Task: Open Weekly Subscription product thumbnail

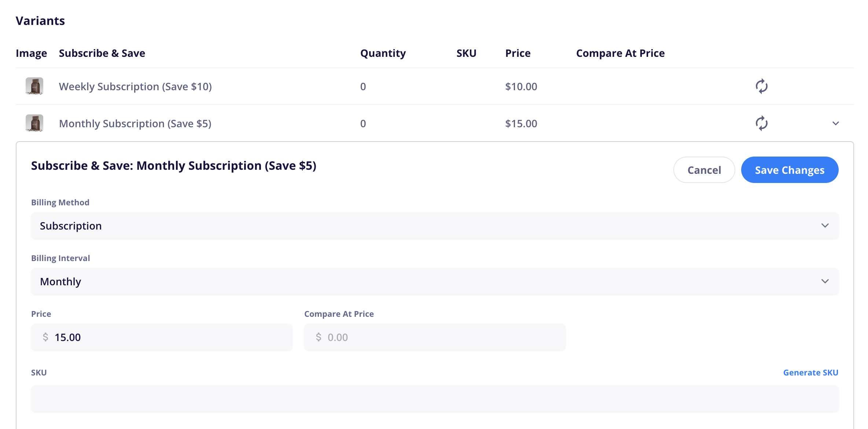Action: (x=34, y=86)
